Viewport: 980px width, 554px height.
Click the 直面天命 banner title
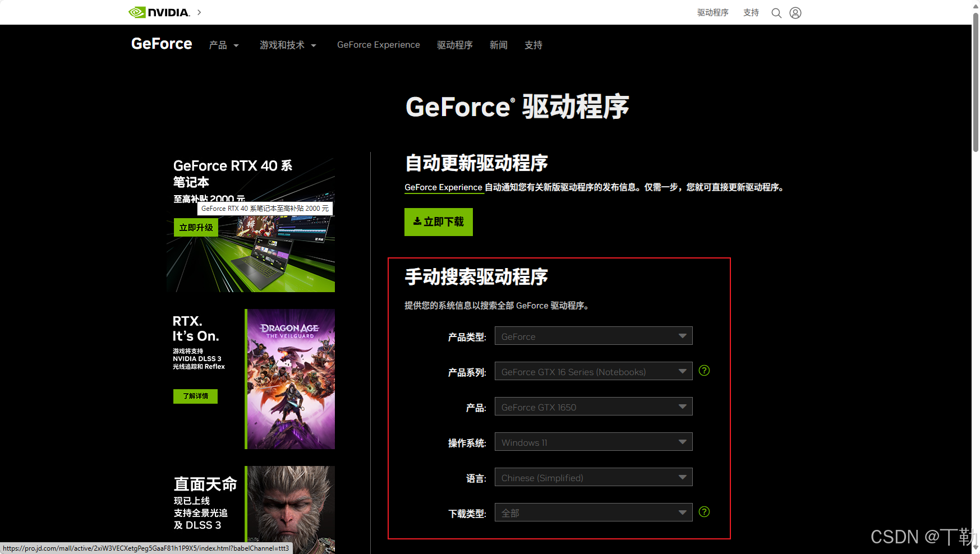pyautogui.click(x=205, y=484)
